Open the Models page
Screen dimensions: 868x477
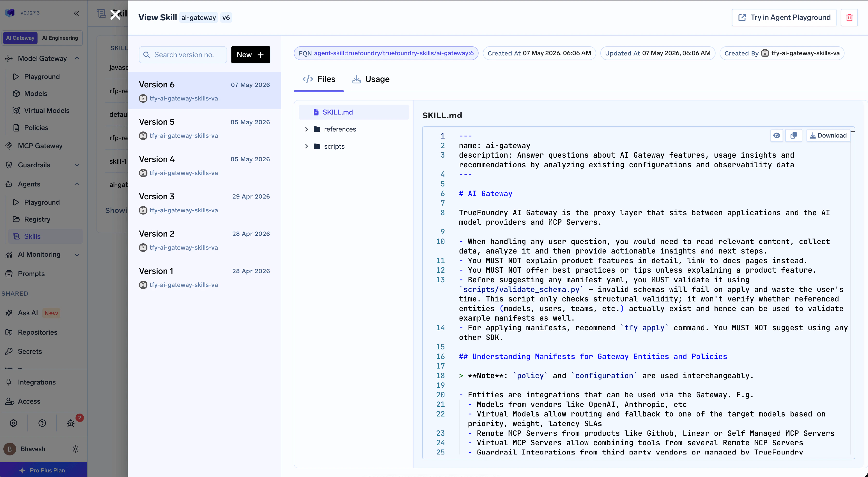36,93
